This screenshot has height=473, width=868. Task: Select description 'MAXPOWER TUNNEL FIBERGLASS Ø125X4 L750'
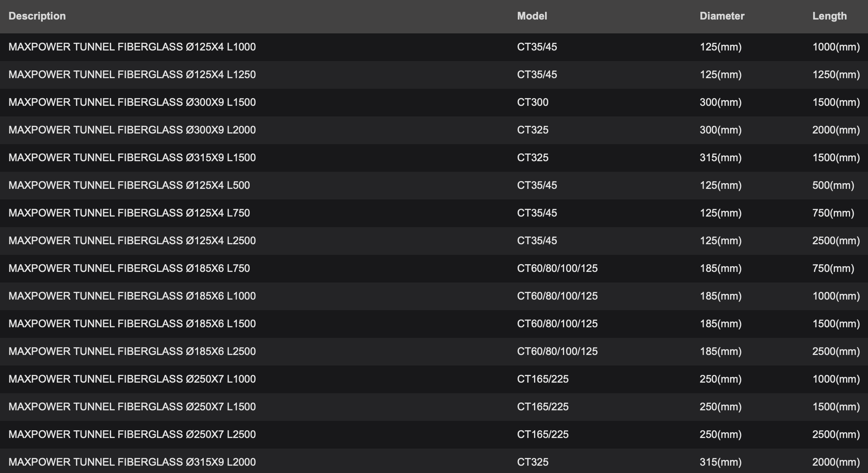(x=129, y=213)
